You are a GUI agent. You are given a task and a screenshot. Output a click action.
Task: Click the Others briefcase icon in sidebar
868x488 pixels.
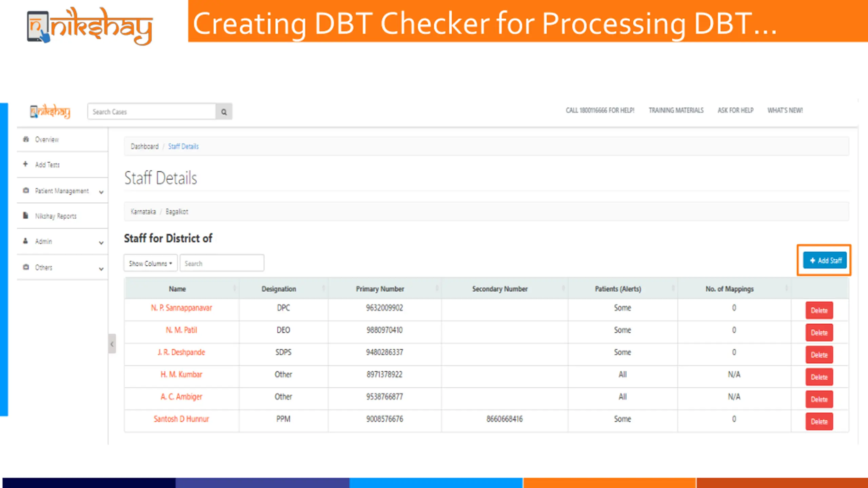(26, 267)
